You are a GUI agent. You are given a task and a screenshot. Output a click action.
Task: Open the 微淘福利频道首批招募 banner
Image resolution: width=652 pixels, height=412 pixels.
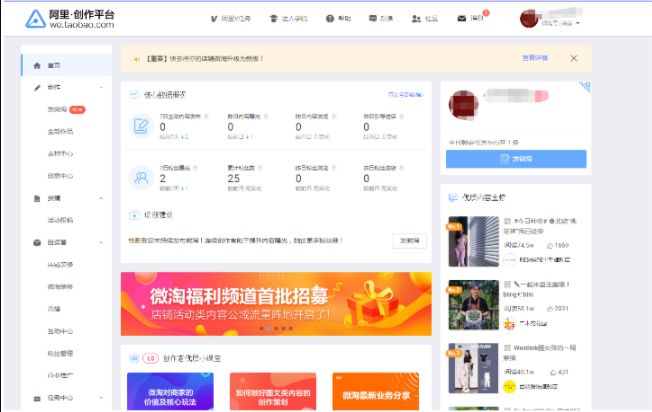point(276,304)
